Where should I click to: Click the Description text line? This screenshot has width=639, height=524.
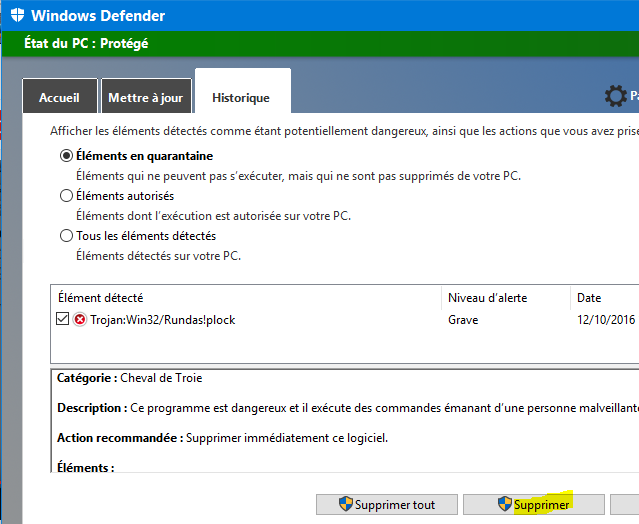(348, 408)
